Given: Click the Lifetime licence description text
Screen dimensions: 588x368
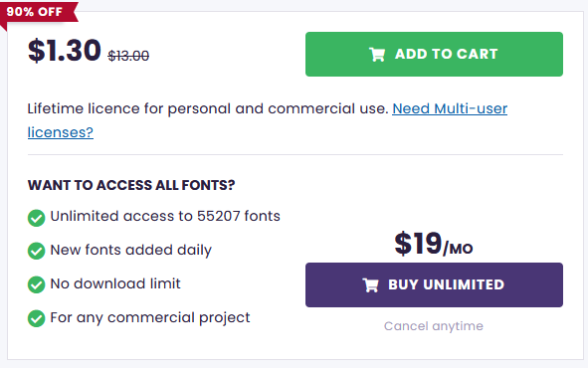Looking at the screenshot, I should click(x=208, y=108).
